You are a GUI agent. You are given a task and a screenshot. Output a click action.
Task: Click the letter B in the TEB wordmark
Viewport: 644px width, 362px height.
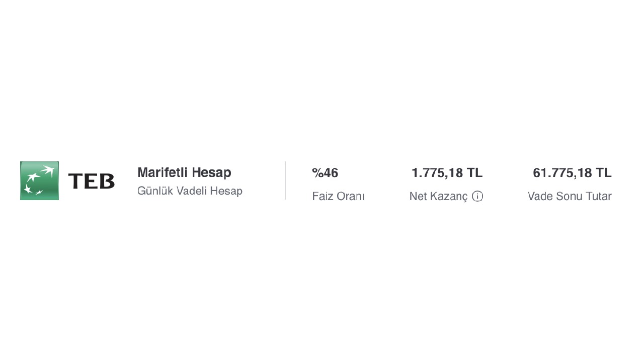click(107, 181)
